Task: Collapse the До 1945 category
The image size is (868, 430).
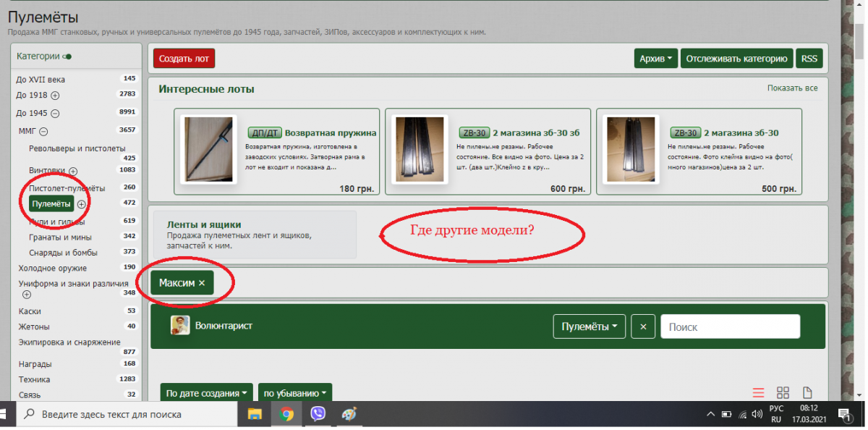Action: coord(55,113)
